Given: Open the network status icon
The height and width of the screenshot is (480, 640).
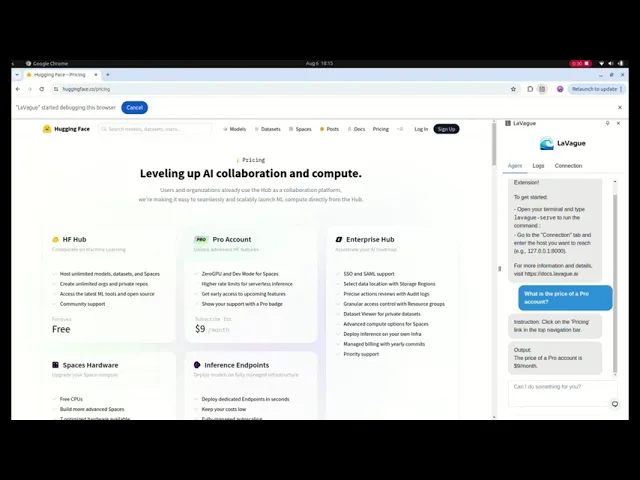Looking at the screenshot, I should tap(601, 64).
